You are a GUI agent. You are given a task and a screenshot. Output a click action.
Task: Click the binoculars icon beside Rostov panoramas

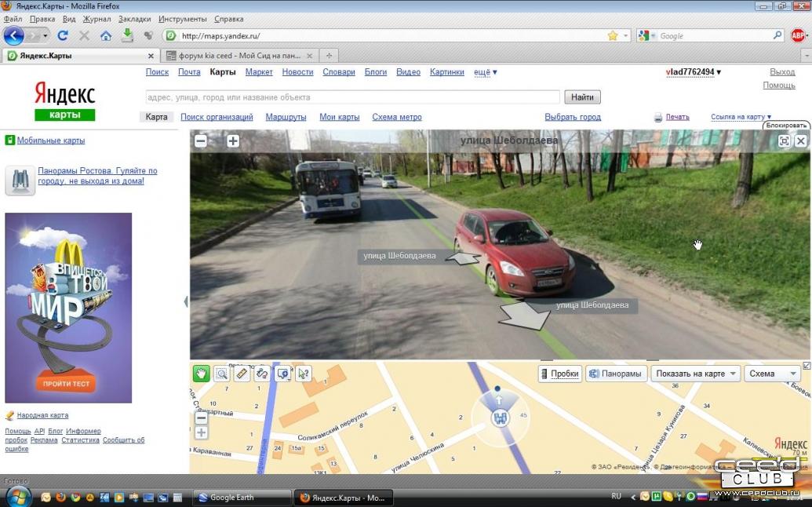click(x=20, y=181)
